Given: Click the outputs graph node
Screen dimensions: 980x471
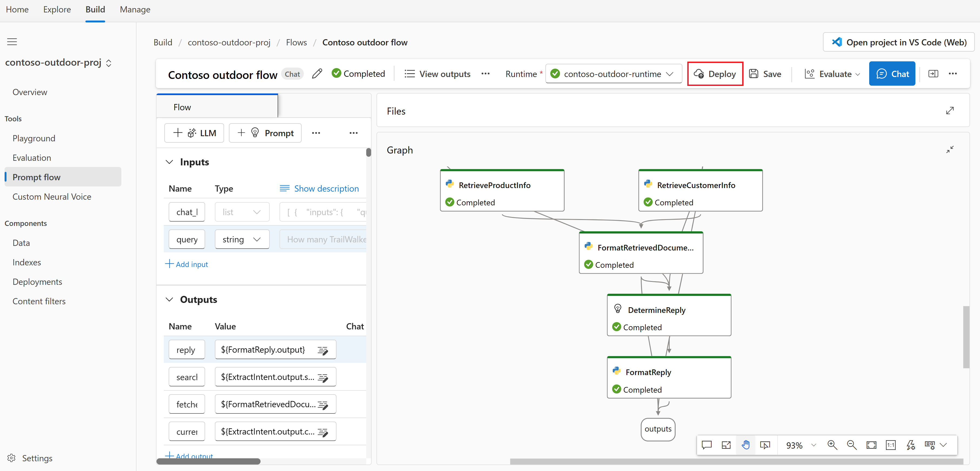Looking at the screenshot, I should tap(658, 429).
